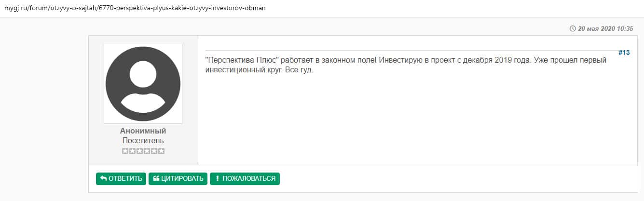
Task: Click the fifth rating star under Посетитель
Action: (154, 151)
